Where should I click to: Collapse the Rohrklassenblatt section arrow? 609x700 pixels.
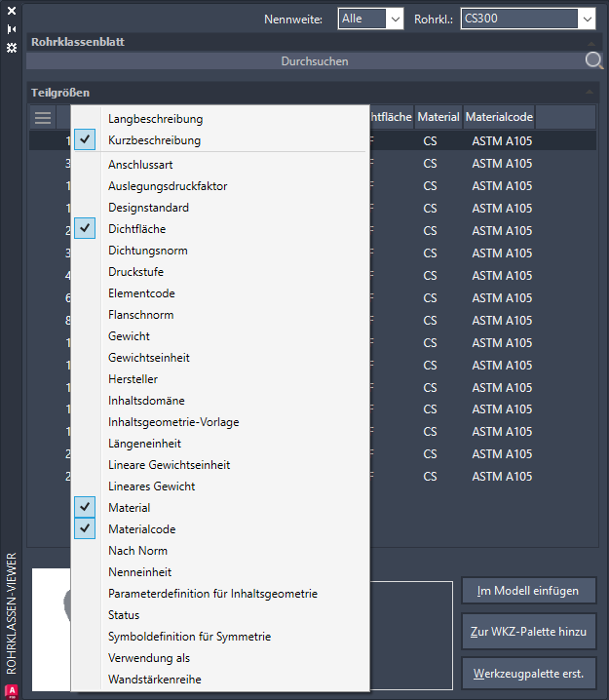tap(590, 43)
